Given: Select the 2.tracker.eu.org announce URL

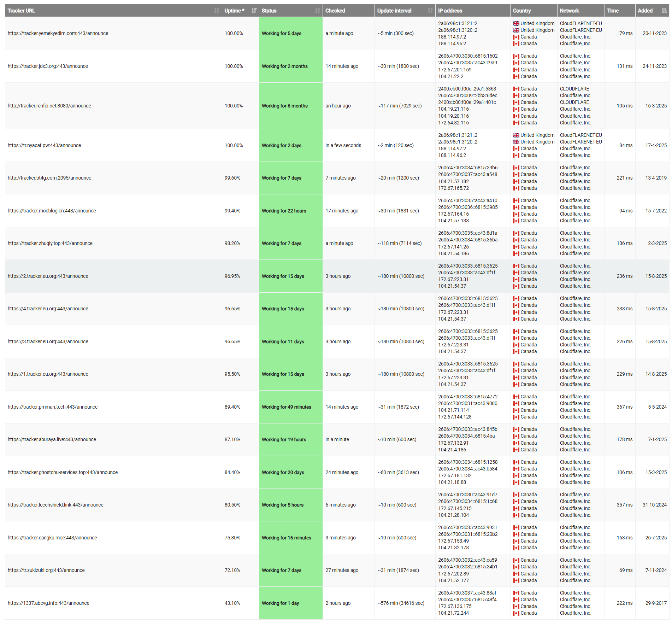Looking at the screenshot, I should click(x=48, y=276).
